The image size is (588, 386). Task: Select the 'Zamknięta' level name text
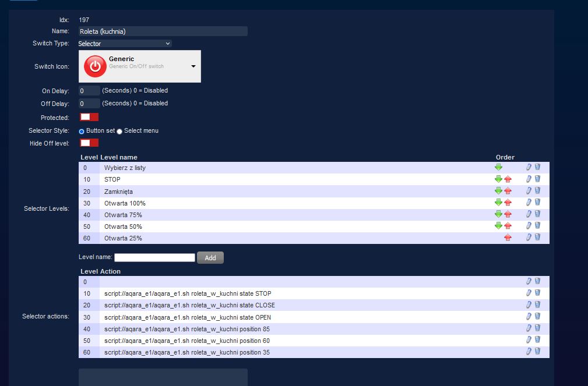tap(118, 192)
